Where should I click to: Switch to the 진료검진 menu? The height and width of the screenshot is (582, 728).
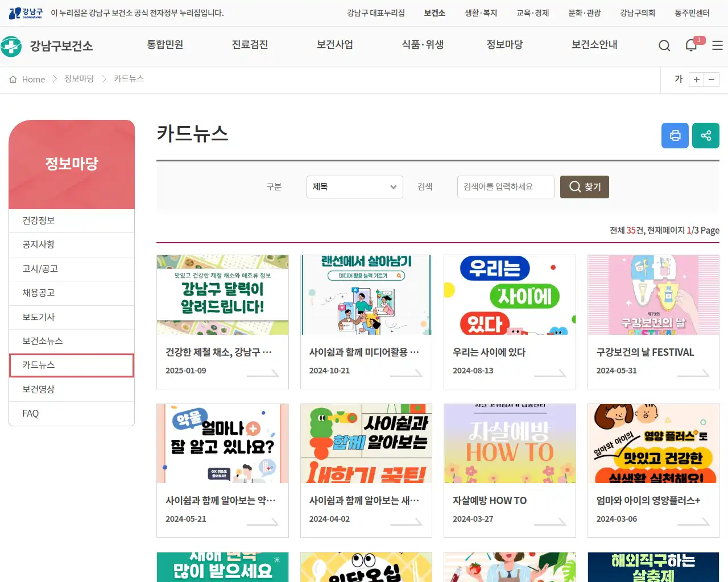(250, 45)
